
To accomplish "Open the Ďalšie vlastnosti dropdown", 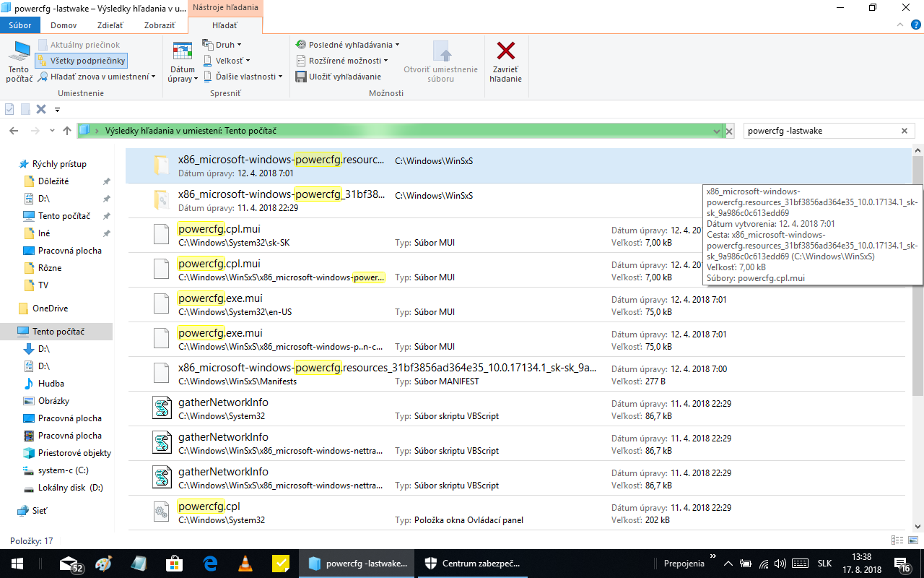I will (243, 77).
